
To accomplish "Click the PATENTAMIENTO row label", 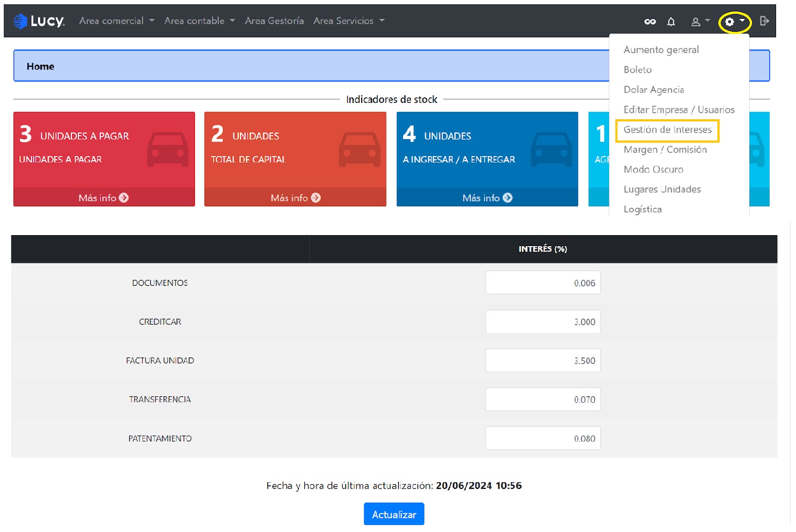I will tap(160, 439).
